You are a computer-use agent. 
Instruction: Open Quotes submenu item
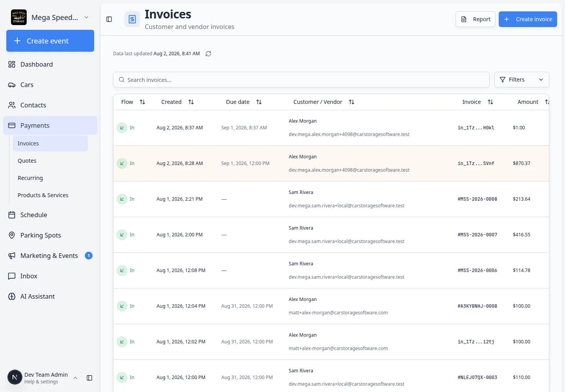[x=50, y=161]
